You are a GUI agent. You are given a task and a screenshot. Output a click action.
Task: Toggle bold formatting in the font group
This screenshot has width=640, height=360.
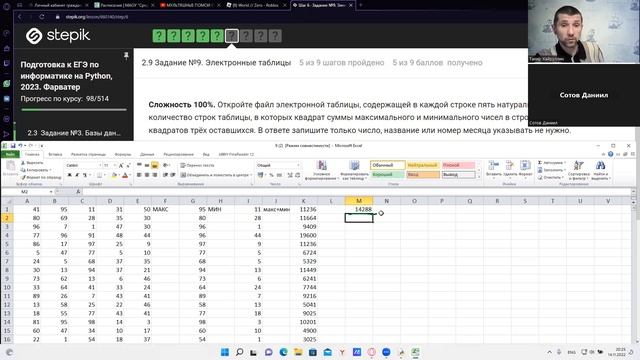(69, 175)
